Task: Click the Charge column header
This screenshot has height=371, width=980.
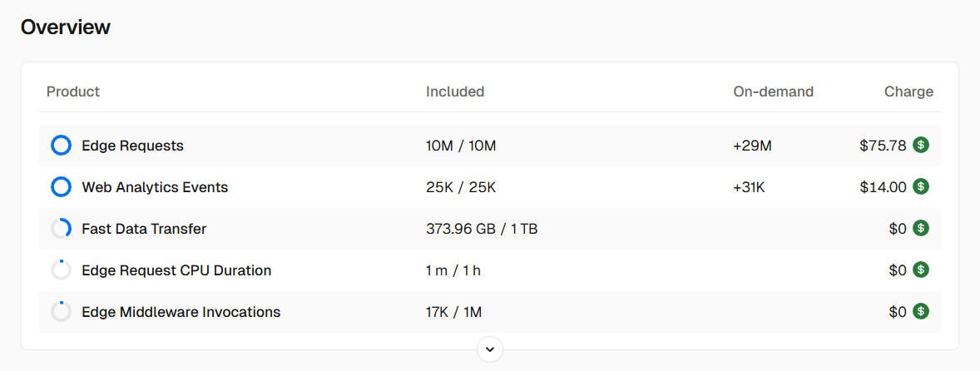Action: tap(908, 92)
